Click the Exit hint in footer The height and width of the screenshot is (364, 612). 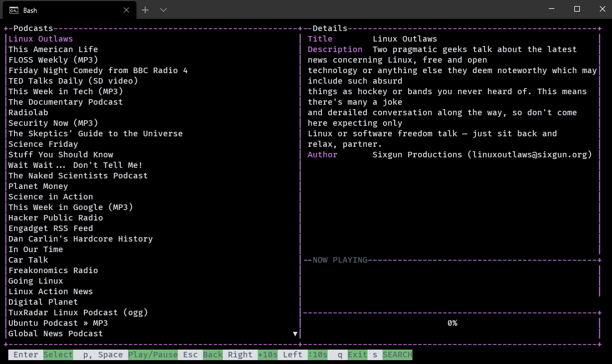(x=357, y=355)
